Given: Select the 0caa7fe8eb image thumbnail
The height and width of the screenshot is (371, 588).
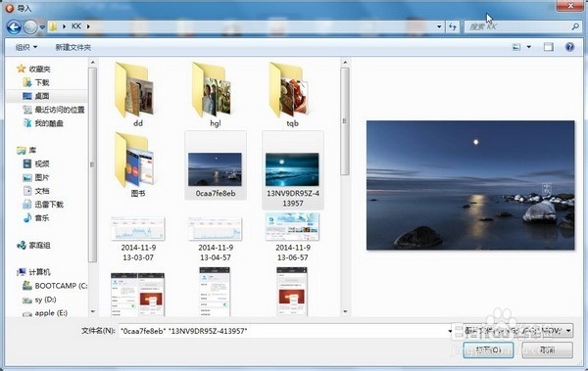Looking at the screenshot, I should [216, 169].
